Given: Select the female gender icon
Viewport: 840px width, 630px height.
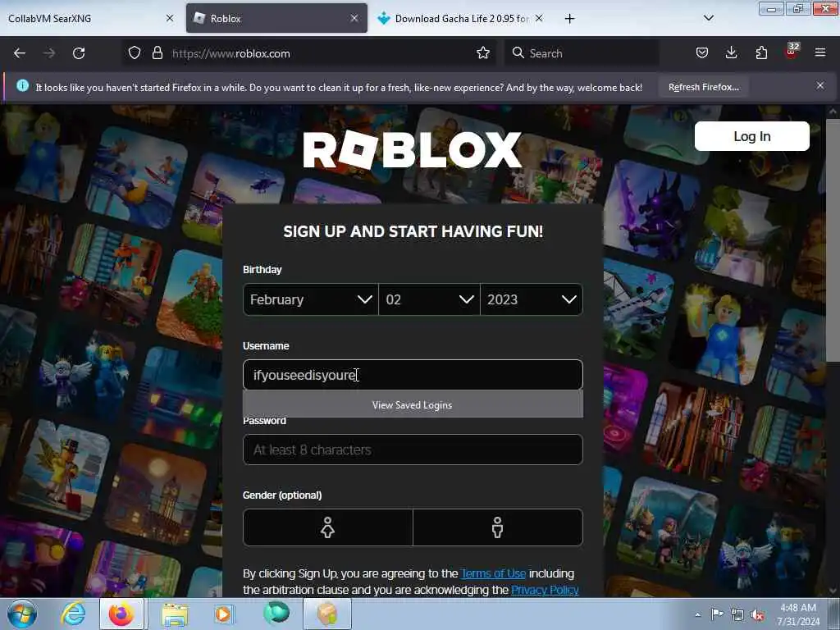Looking at the screenshot, I should pos(327,527).
